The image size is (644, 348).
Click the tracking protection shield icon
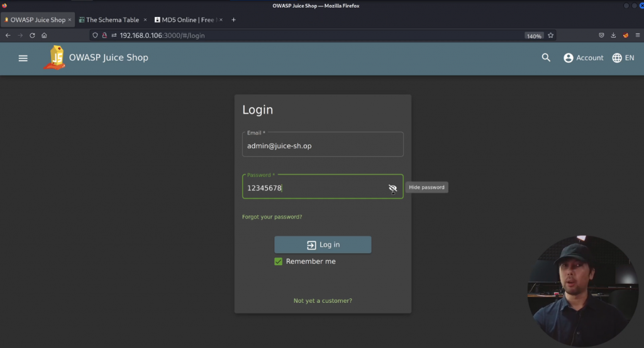(95, 36)
